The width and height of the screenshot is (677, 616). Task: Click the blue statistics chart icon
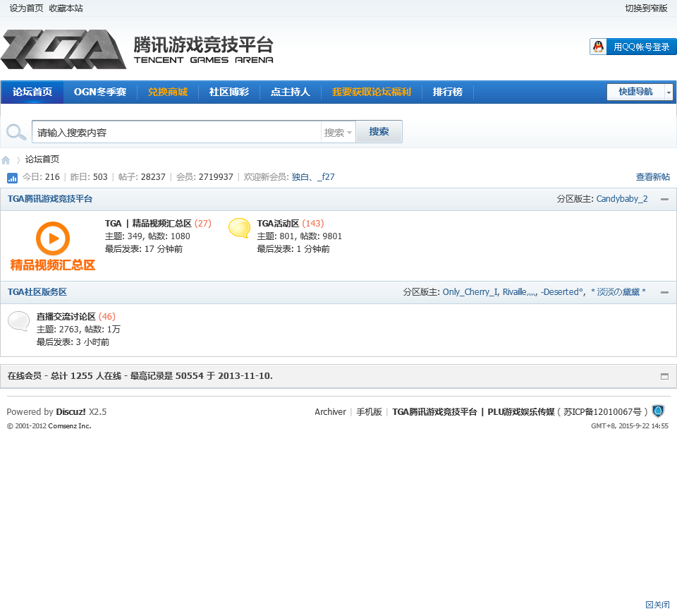(12, 178)
